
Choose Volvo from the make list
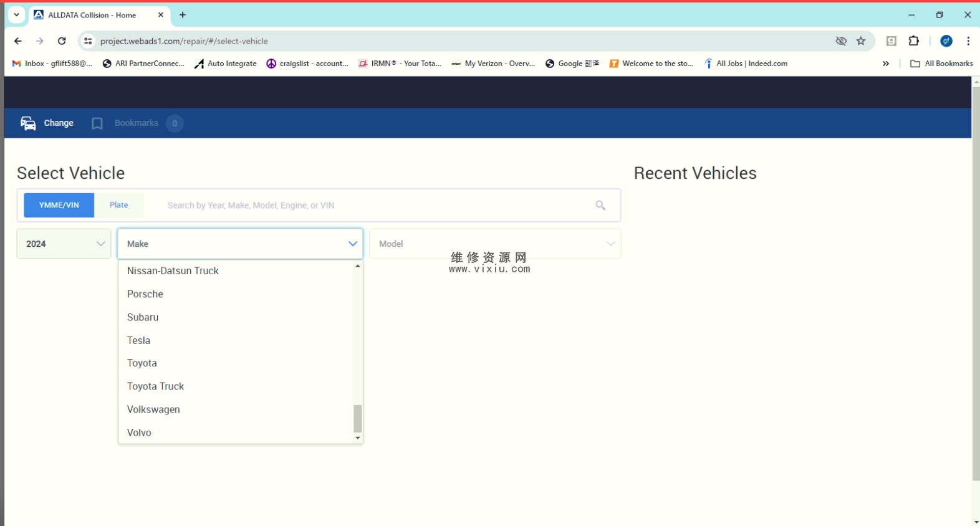(x=236, y=433)
